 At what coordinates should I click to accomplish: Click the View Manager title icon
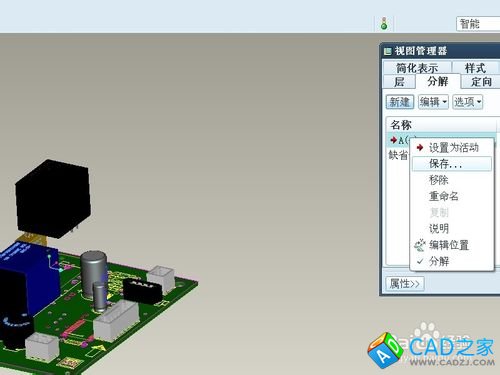(387, 51)
